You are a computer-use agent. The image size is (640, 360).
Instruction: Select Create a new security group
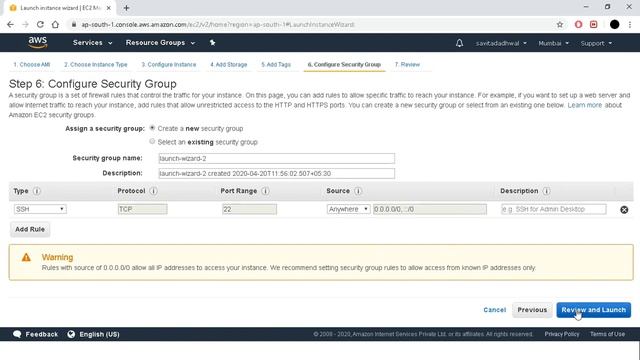tap(152, 128)
